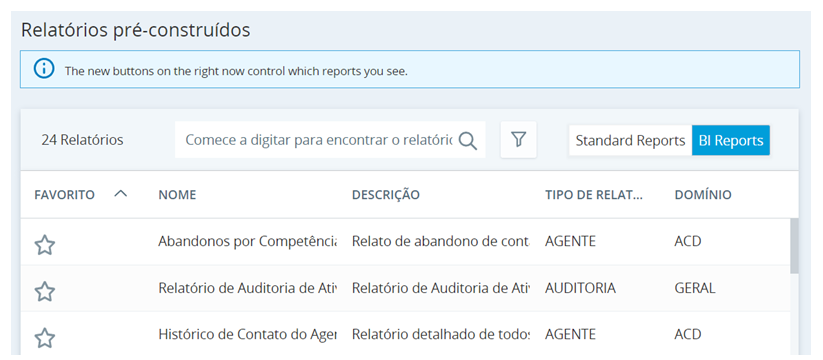
Task: Toggle the FAVORITO sort arrow
Action: [121, 194]
